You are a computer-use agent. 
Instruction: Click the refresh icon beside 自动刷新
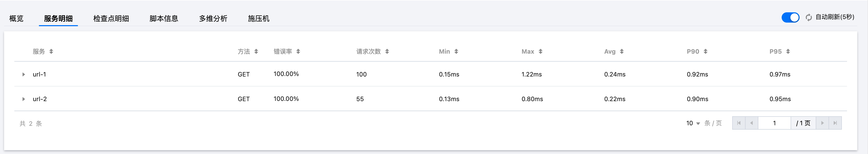(809, 17)
